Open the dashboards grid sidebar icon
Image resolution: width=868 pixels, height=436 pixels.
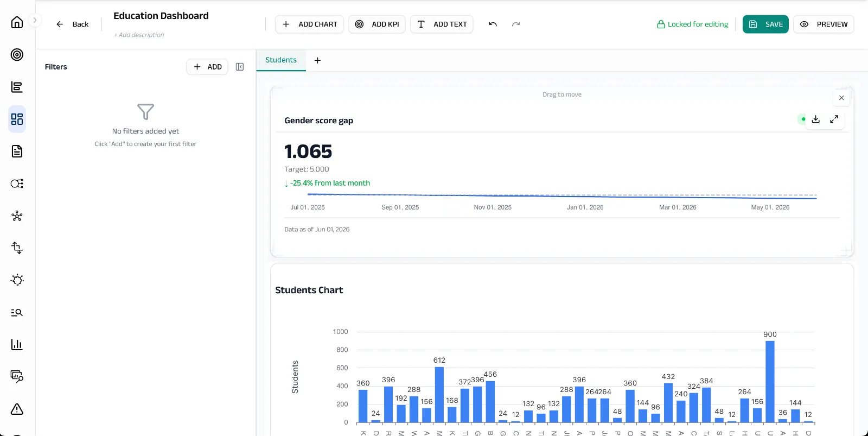(17, 119)
